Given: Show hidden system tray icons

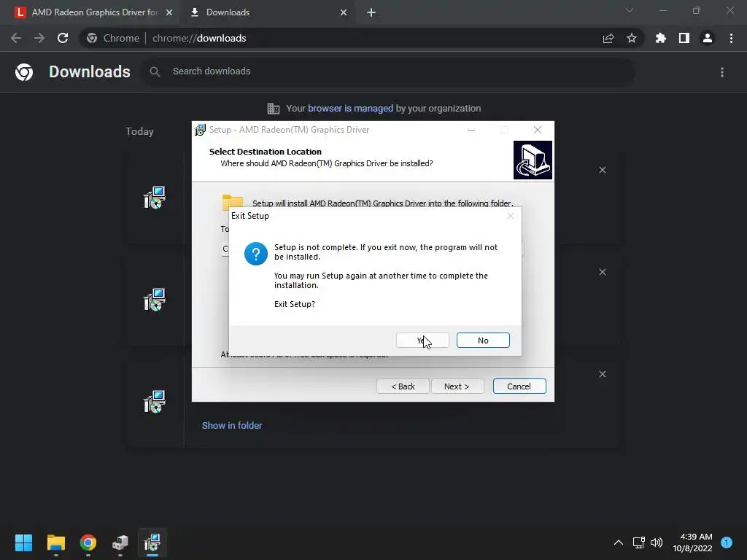Looking at the screenshot, I should pos(619,542).
